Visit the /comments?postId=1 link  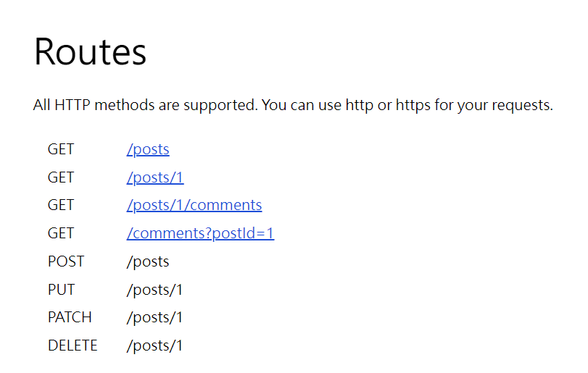[200, 233]
